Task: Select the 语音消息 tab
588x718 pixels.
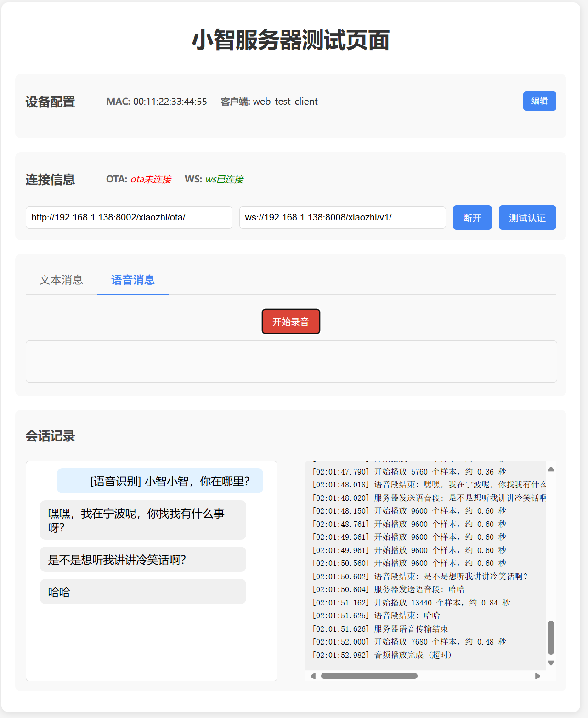Action: (x=133, y=280)
